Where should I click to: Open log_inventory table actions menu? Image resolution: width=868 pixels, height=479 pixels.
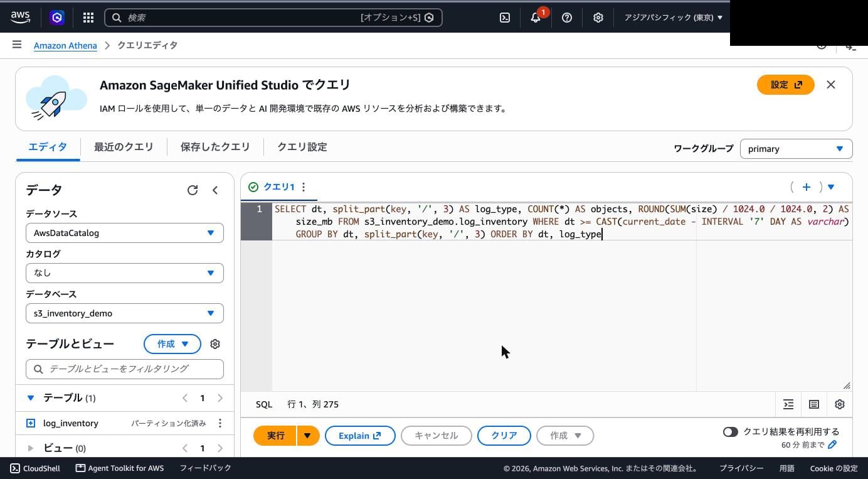click(220, 423)
